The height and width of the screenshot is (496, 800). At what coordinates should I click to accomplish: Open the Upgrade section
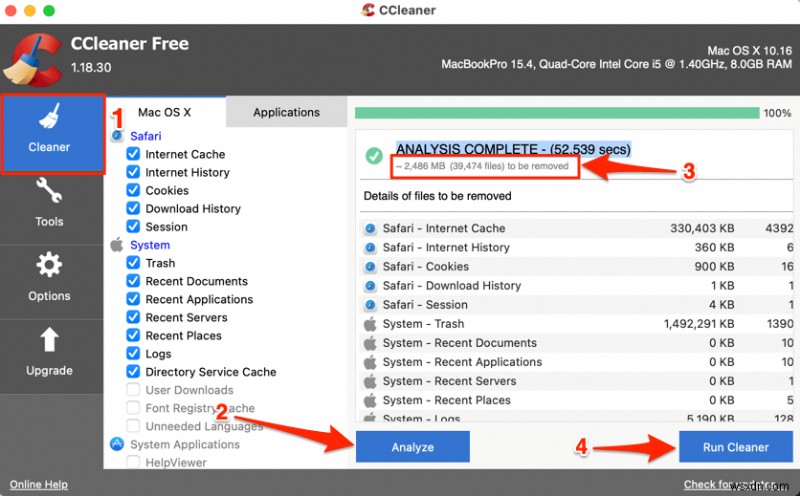pyautogui.click(x=49, y=352)
